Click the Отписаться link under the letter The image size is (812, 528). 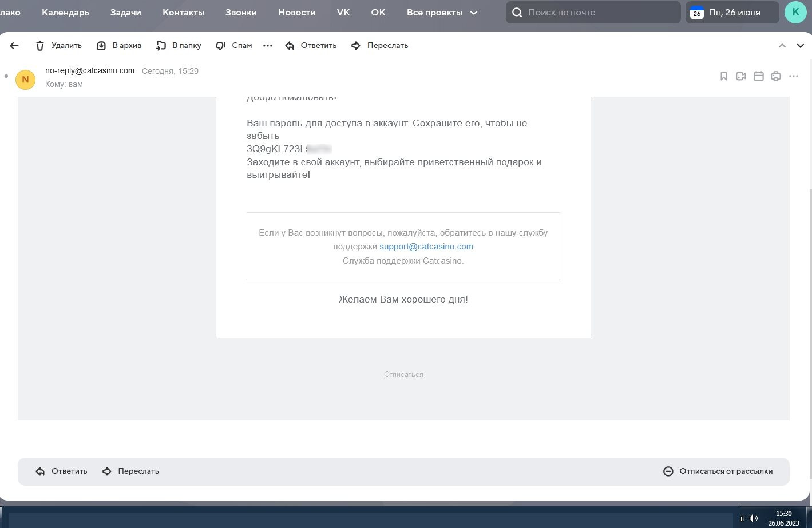click(403, 375)
